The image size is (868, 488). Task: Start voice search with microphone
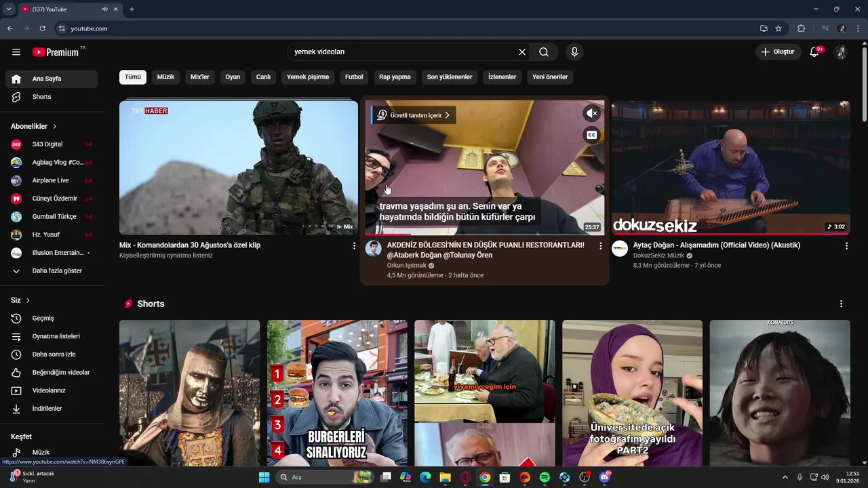pos(574,52)
